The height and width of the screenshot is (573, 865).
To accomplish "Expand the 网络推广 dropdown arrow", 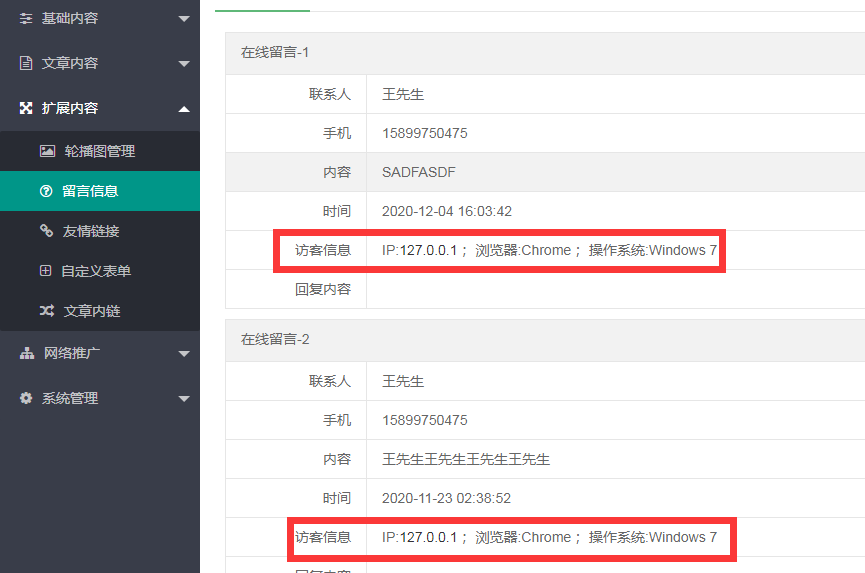I will tap(183, 354).
